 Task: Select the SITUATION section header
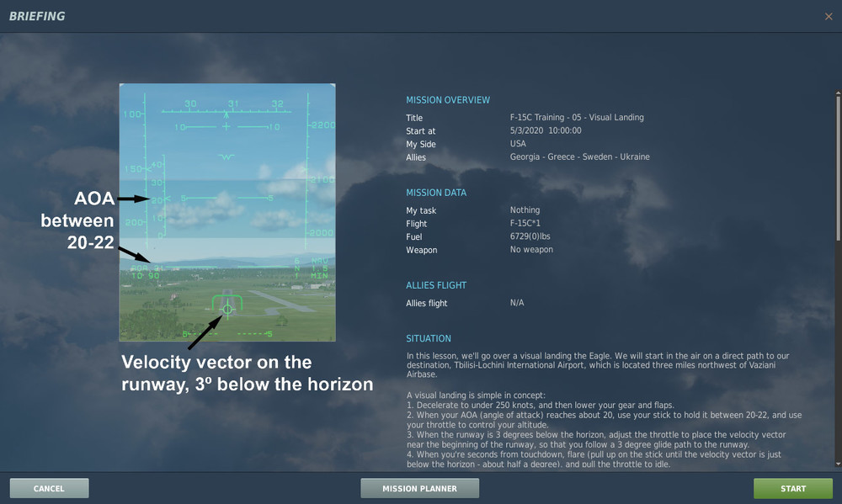429,338
